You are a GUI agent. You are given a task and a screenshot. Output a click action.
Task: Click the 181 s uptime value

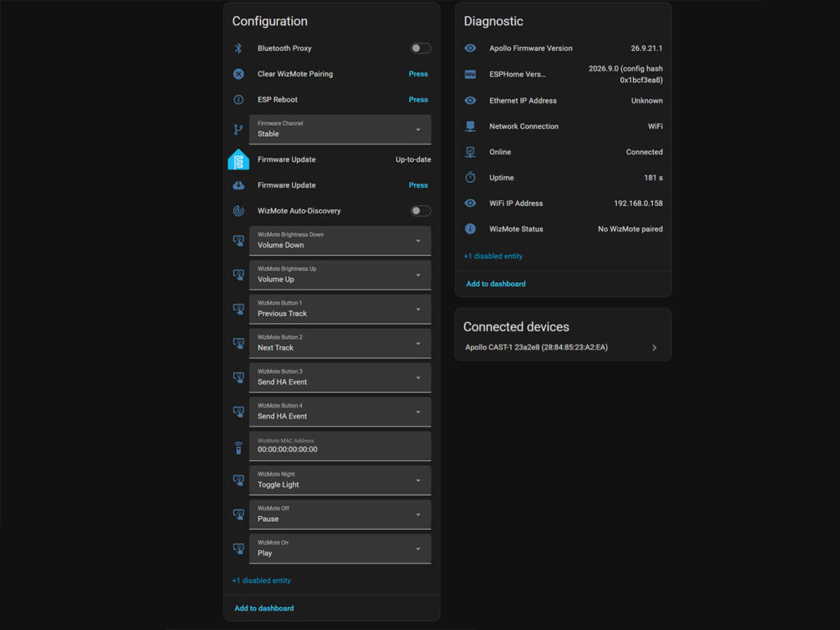click(653, 178)
